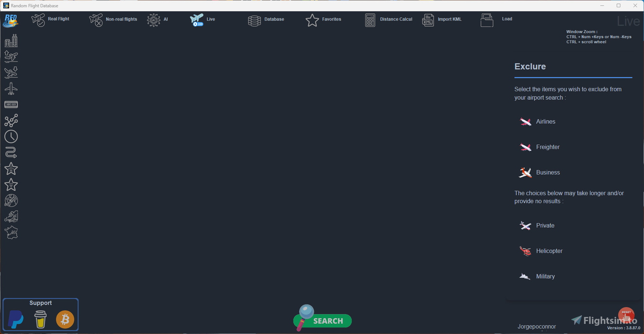Click the departure plane icon in sidebar
644x334 pixels.
click(x=11, y=57)
